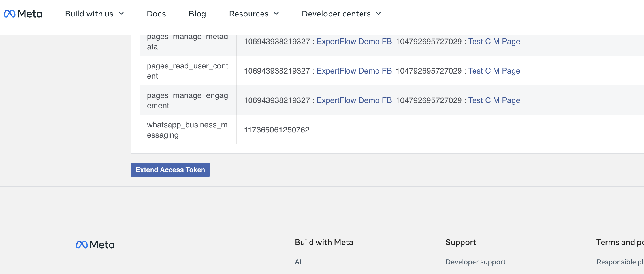Viewport: 644px width, 274px height.
Task: Expand the Developer centers dropdown
Action: click(341, 14)
